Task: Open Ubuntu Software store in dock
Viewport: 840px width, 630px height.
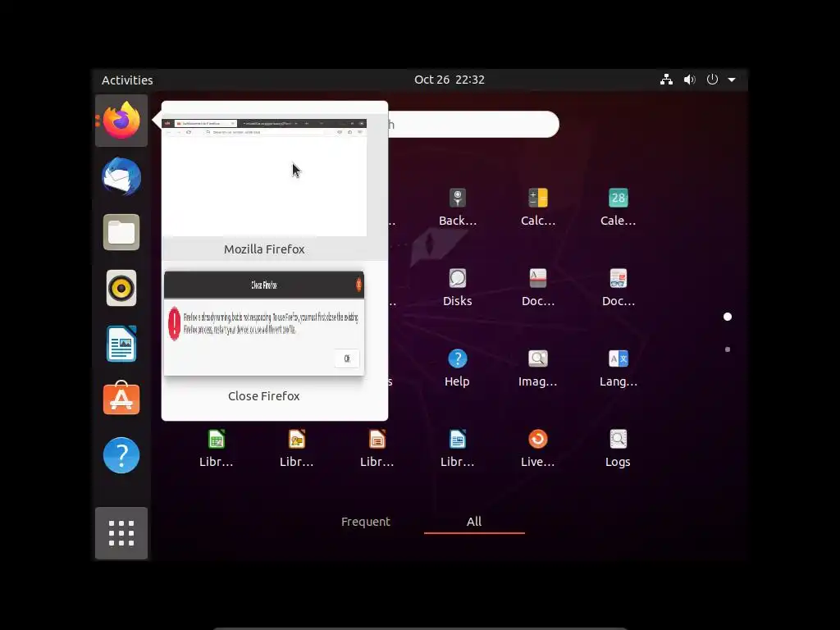Action: pyautogui.click(x=121, y=398)
